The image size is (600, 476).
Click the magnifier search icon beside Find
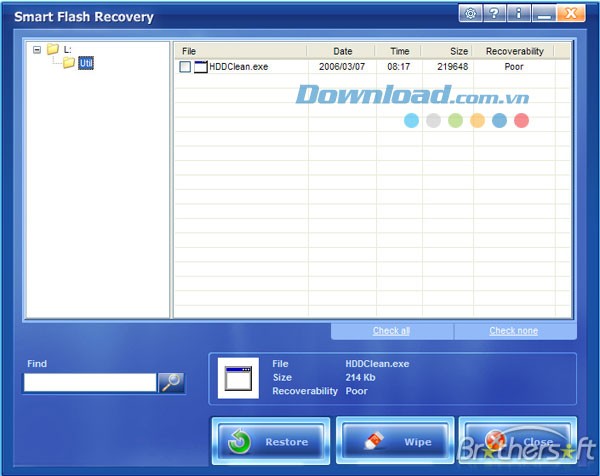pos(172,382)
